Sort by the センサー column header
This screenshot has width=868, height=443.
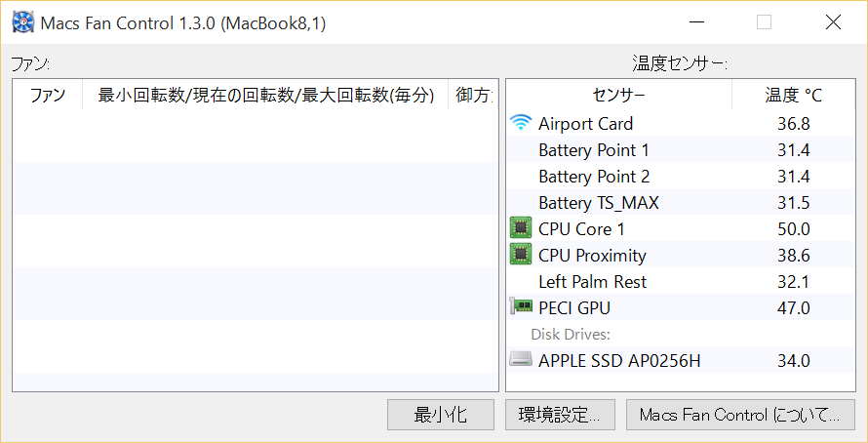click(619, 96)
